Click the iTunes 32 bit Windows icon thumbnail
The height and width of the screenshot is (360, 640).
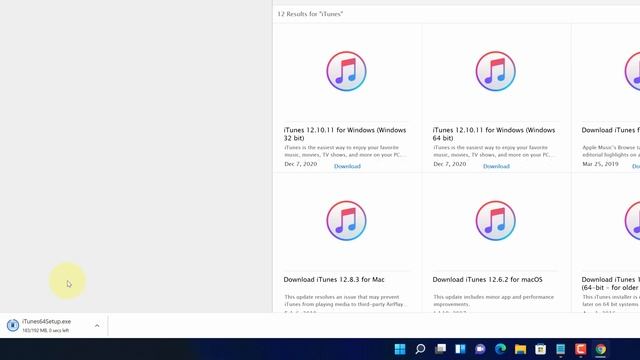(346, 71)
